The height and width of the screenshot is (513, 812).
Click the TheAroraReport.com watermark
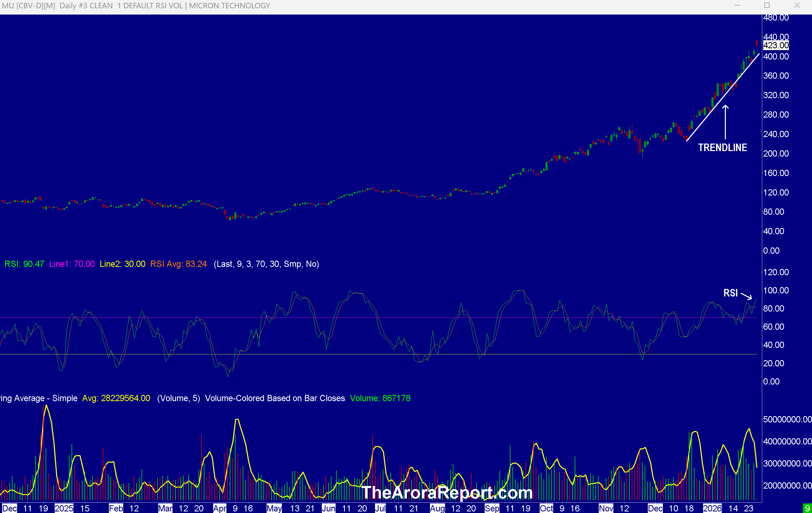(447, 492)
